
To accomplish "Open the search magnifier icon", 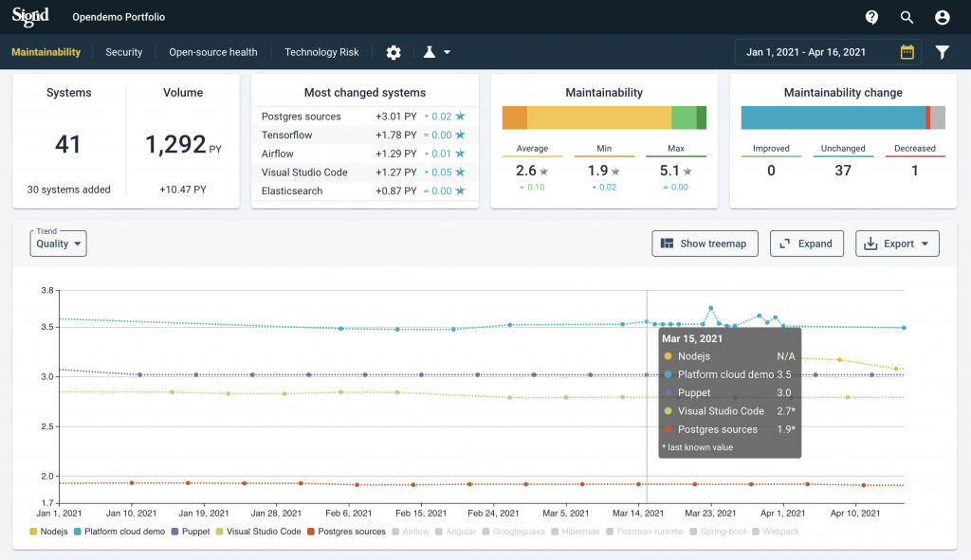I will (x=907, y=17).
